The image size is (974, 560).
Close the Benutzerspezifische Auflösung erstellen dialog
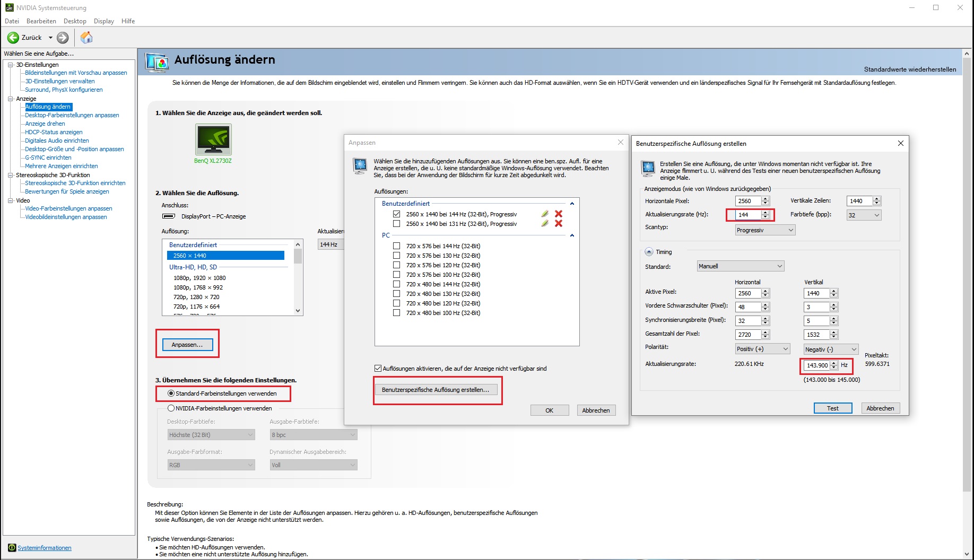click(x=900, y=143)
